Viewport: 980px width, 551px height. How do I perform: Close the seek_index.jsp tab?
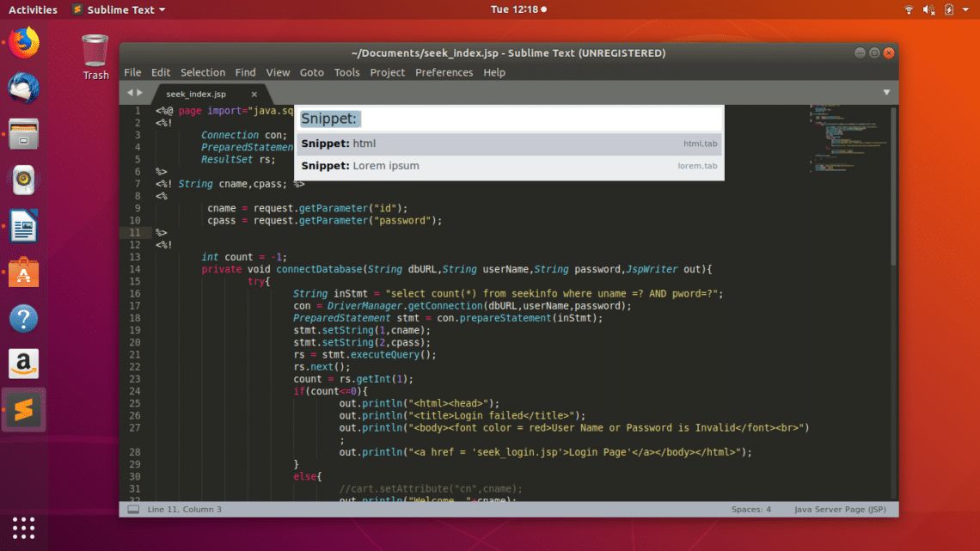tap(254, 94)
